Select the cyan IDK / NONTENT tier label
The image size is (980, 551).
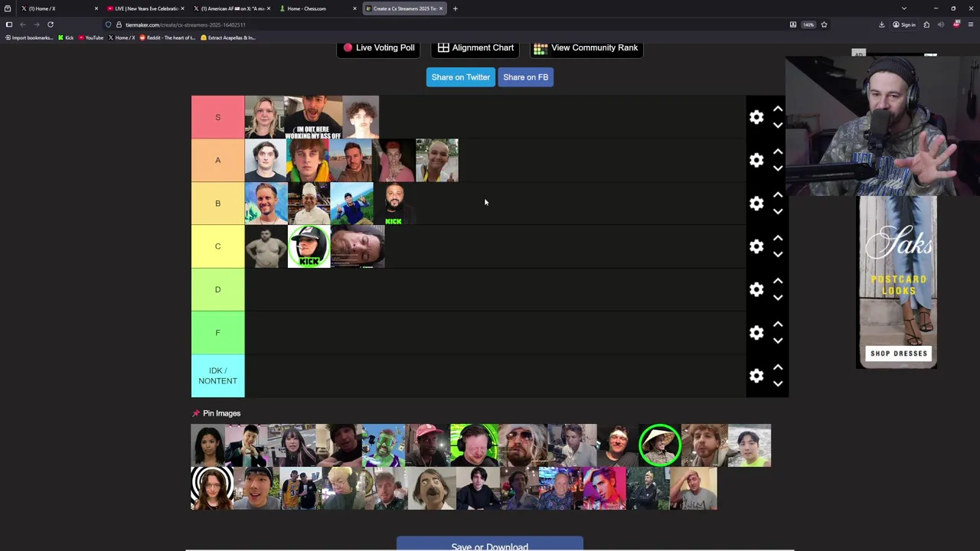(x=217, y=376)
